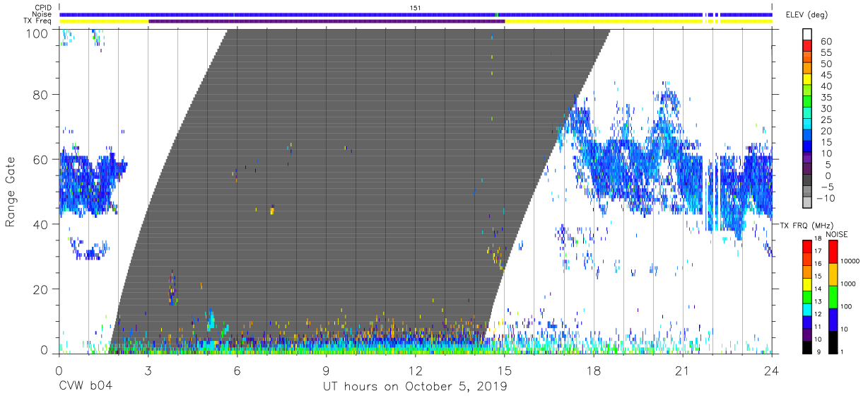The height and width of the screenshot is (401, 868).
Task: Click the elevation colorbar label 35
Action: tap(826, 98)
